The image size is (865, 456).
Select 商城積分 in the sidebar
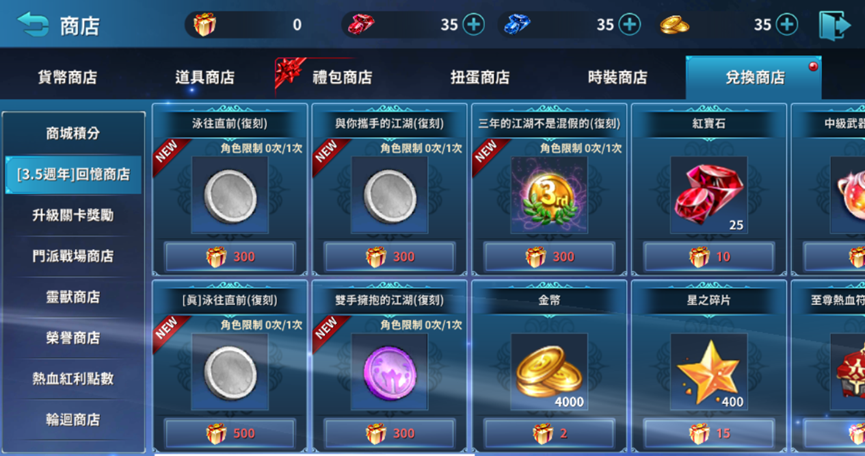pos(73,133)
